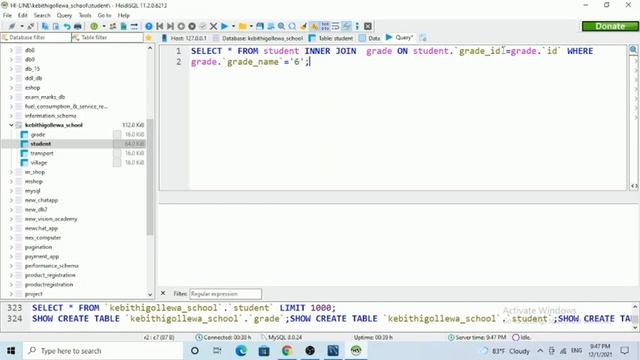Click the black square X toolbar icon
The height and width of the screenshot is (360, 640).
(368, 26)
